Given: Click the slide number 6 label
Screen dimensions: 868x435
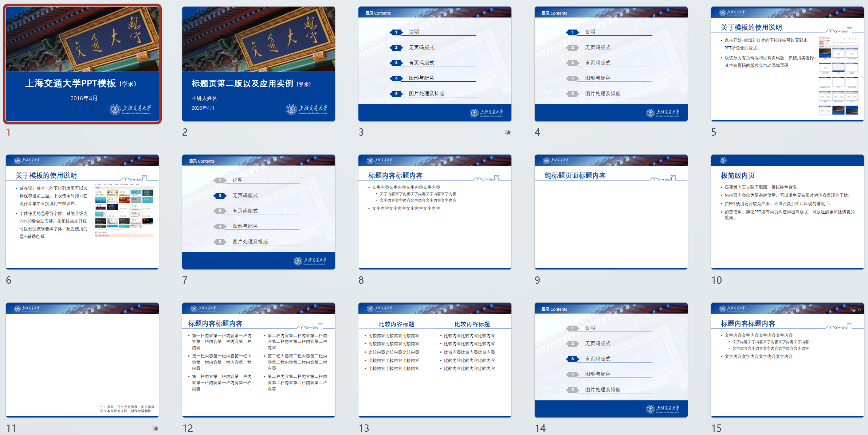Looking at the screenshot, I should 9,280.
